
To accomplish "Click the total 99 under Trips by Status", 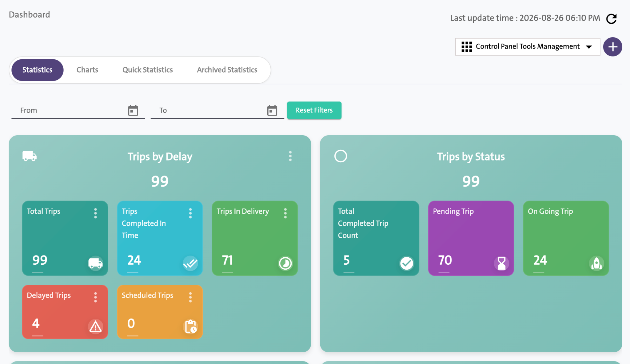I will point(471,181).
